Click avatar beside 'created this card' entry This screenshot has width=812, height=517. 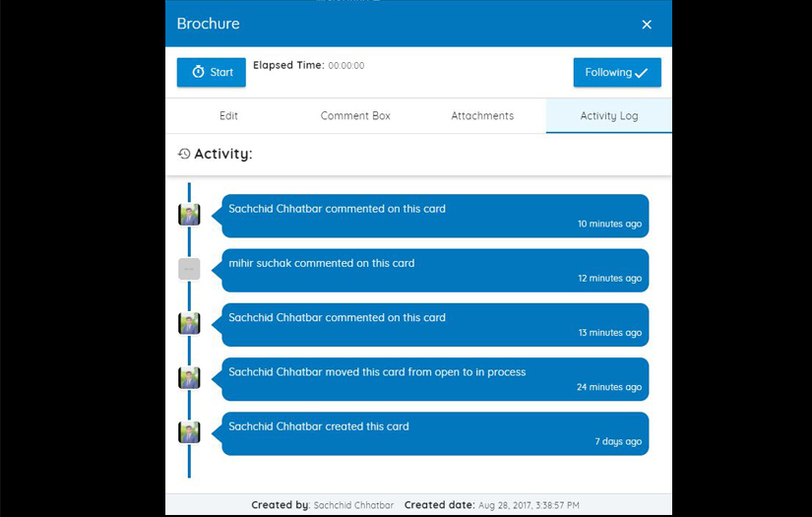(x=189, y=432)
